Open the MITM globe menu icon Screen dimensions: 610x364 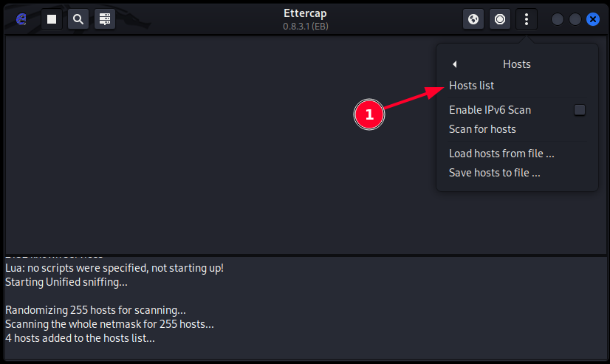click(473, 19)
